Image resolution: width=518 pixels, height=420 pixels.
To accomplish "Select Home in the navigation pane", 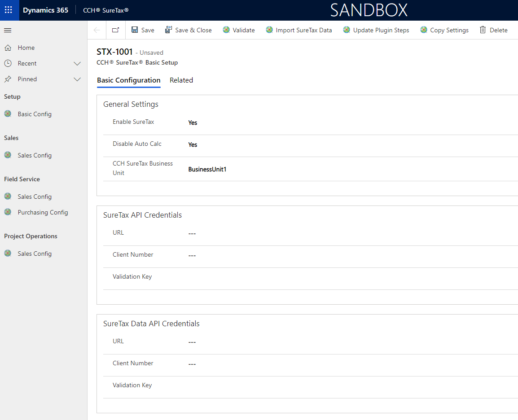I will pyautogui.click(x=26, y=48).
